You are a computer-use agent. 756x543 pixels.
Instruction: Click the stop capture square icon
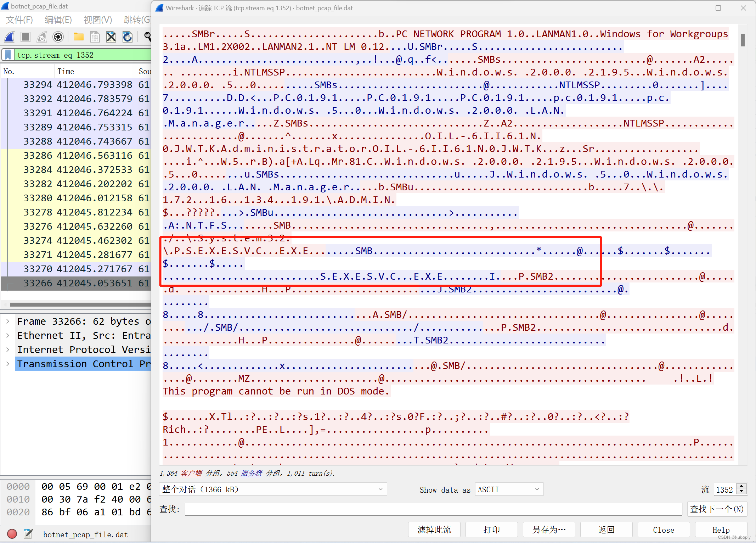click(26, 37)
